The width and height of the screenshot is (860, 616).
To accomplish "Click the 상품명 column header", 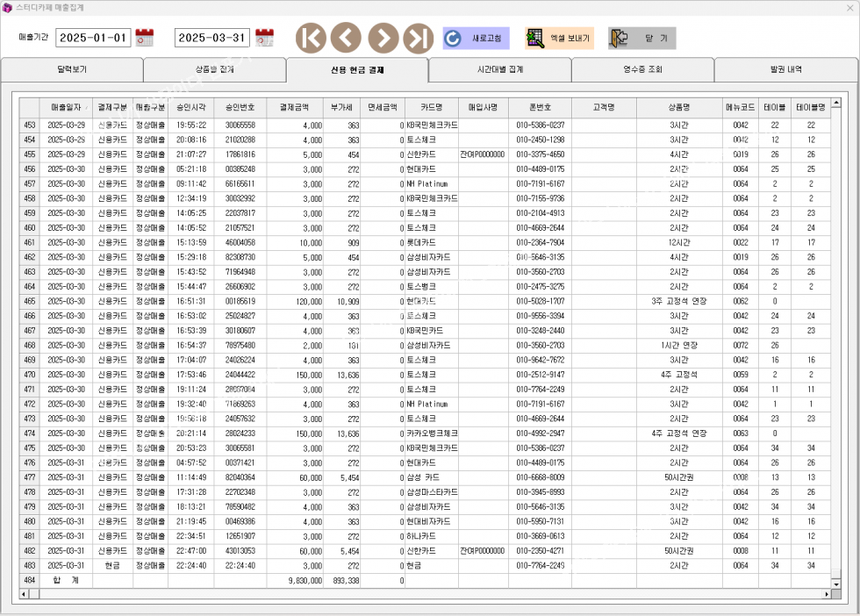I will click(x=679, y=108).
